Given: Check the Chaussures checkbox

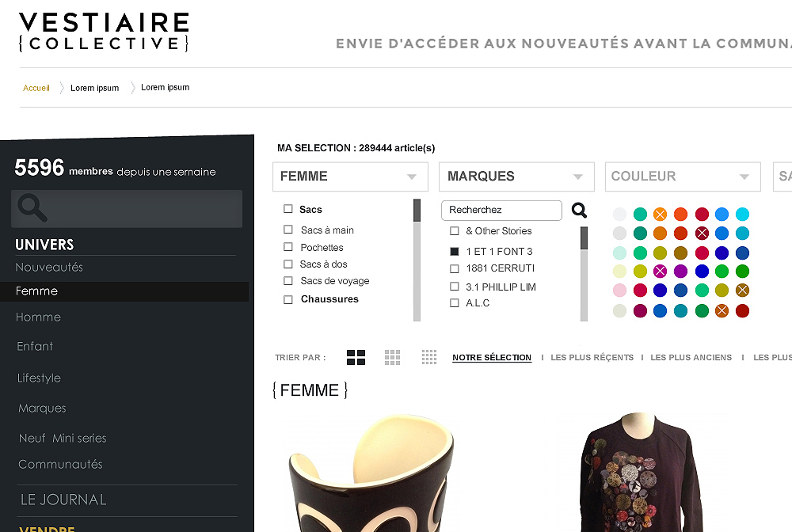Looking at the screenshot, I should point(288,299).
